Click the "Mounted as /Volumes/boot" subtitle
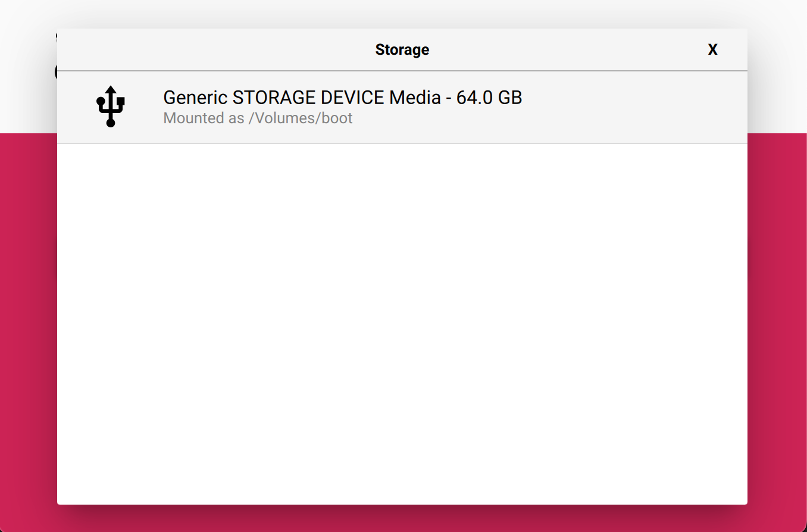Viewport: 807px width, 532px height. coord(258,118)
